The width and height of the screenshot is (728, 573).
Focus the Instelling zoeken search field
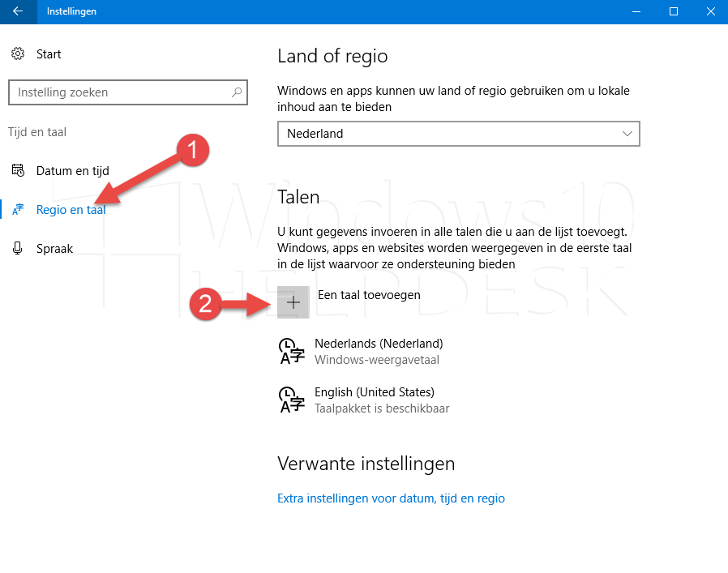pos(127,92)
